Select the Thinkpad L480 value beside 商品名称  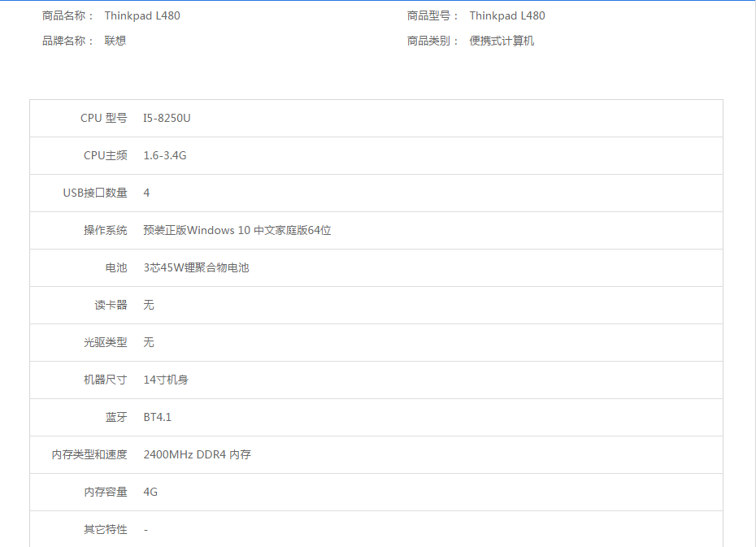click(142, 16)
